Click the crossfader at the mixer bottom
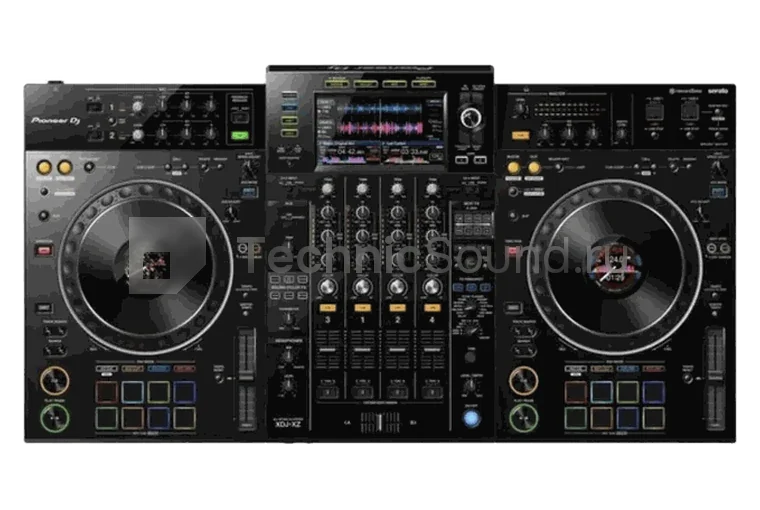Image resolution: width=760 pixels, height=510 pixels. point(380,423)
